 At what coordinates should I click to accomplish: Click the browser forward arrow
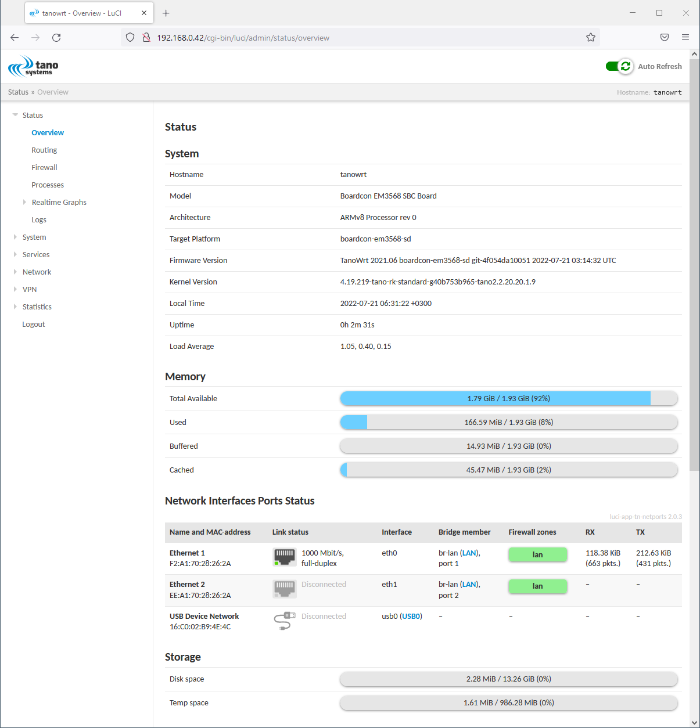[35, 38]
